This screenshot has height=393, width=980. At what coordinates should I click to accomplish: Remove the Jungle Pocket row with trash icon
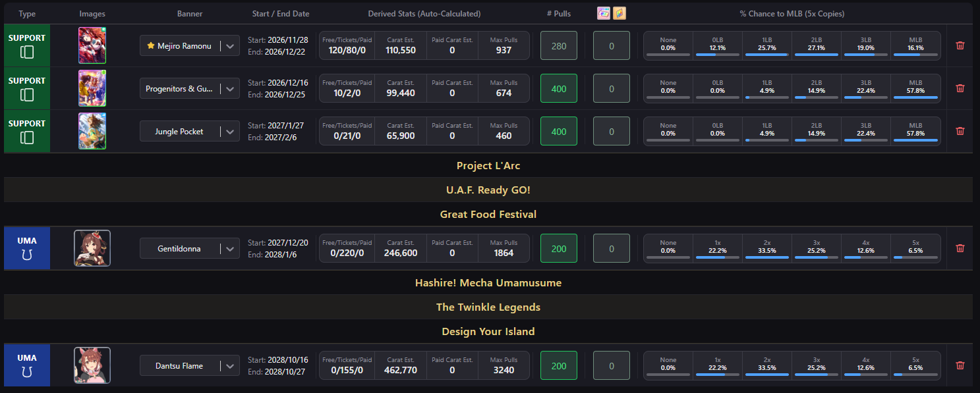tap(960, 131)
